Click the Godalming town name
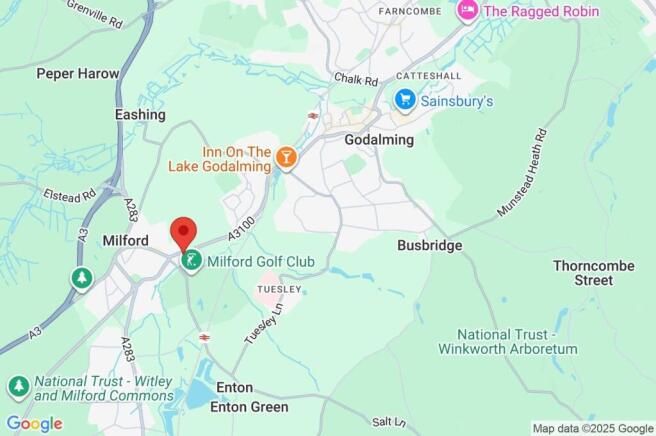 379,140
